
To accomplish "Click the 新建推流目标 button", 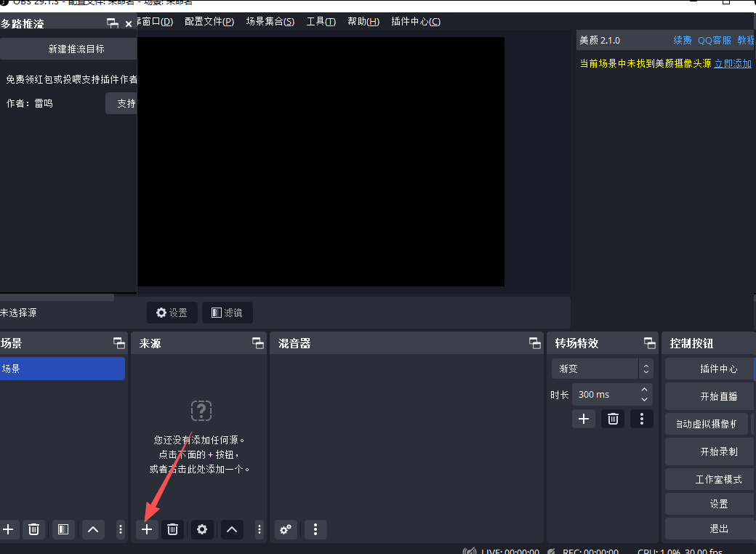I will (x=76, y=49).
